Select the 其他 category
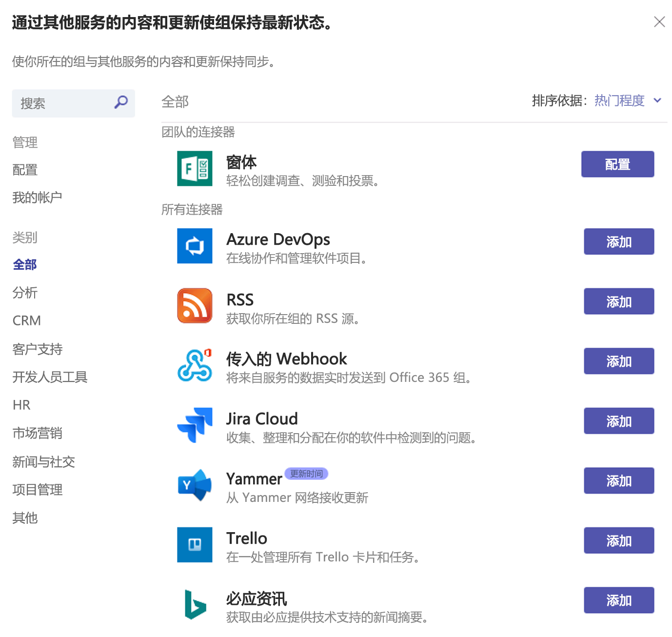This screenshot has width=672, height=637. pos(25,518)
